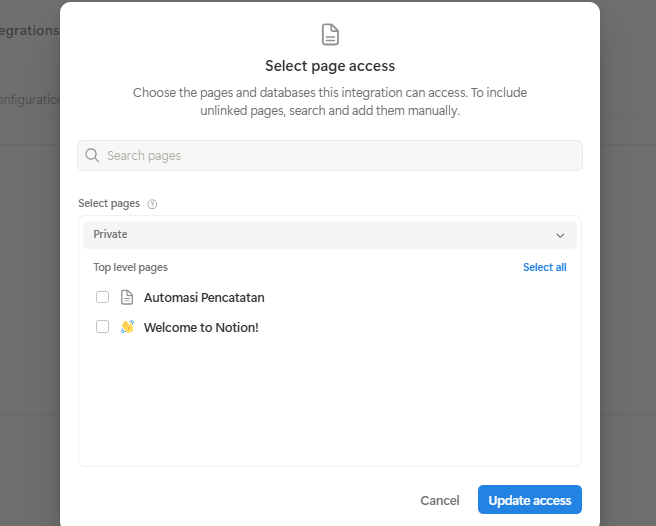Image resolution: width=656 pixels, height=526 pixels.
Task: Click the Top level pages label
Action: coord(131,268)
